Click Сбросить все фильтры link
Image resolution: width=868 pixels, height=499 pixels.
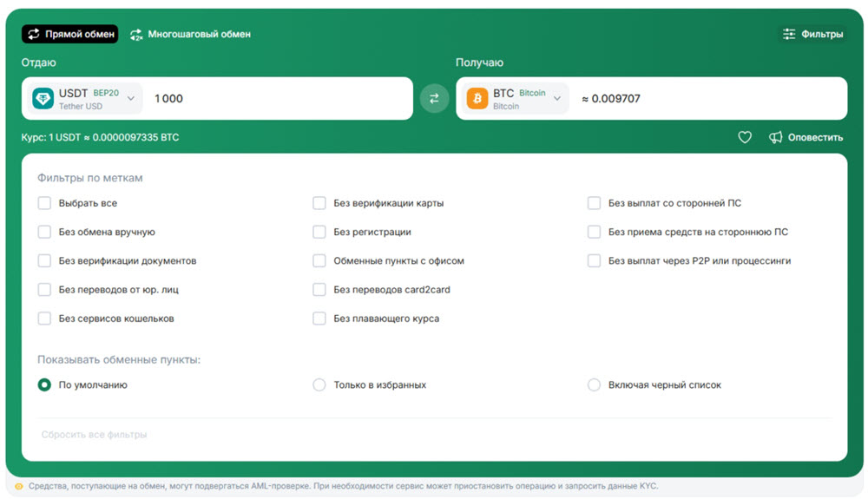94,434
